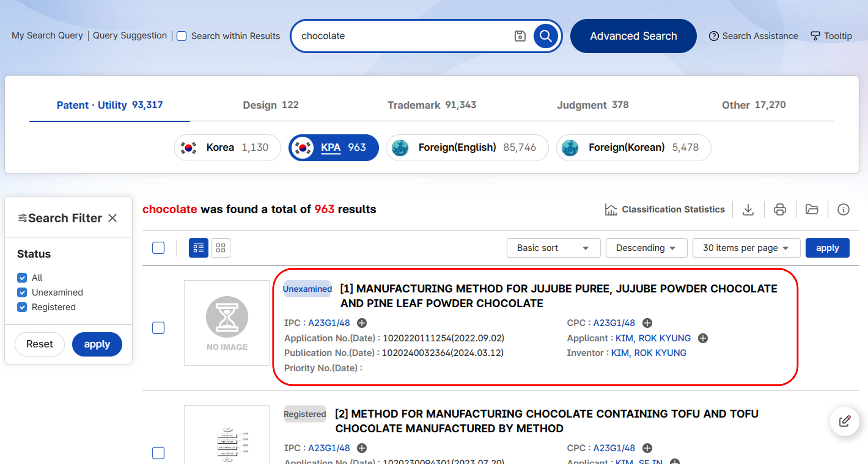Select the Foreign(English) results tab

(x=467, y=147)
